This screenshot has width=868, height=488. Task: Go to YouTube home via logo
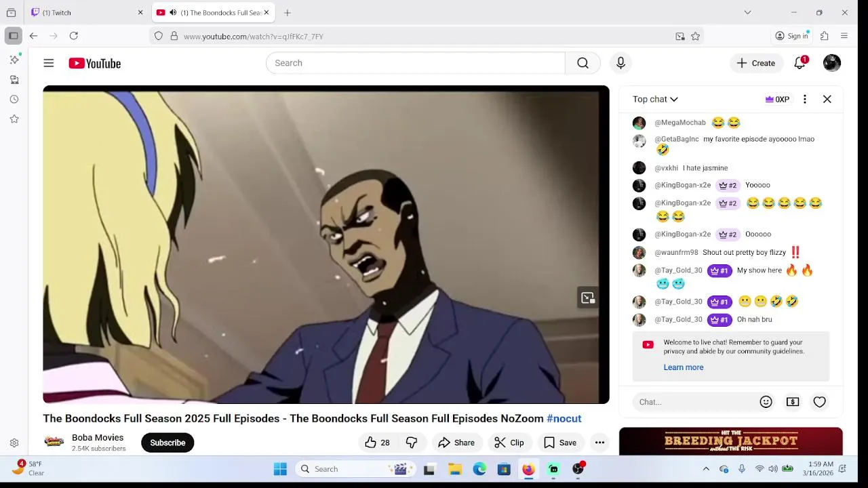(x=94, y=63)
